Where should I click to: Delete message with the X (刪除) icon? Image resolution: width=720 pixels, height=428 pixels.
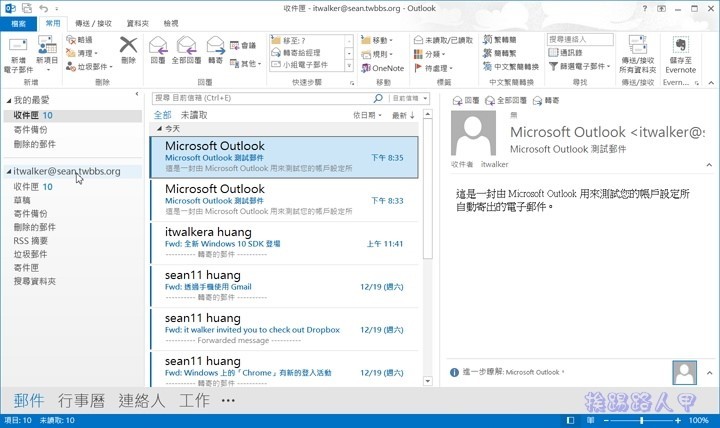tap(128, 45)
